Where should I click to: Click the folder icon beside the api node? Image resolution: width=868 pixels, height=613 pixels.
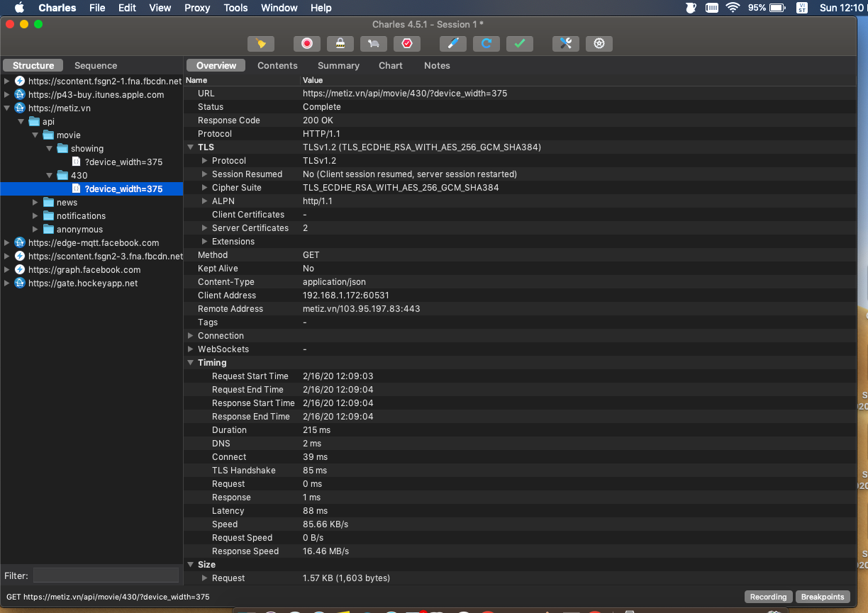[34, 122]
